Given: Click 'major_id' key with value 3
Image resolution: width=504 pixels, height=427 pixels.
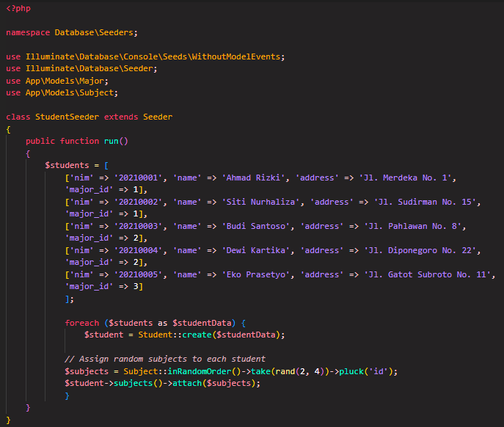Looking at the screenshot, I should point(89,286).
